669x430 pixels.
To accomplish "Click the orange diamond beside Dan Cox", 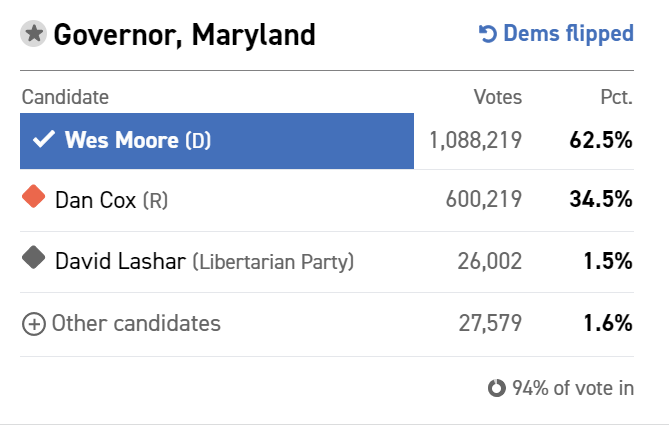I will coord(34,197).
